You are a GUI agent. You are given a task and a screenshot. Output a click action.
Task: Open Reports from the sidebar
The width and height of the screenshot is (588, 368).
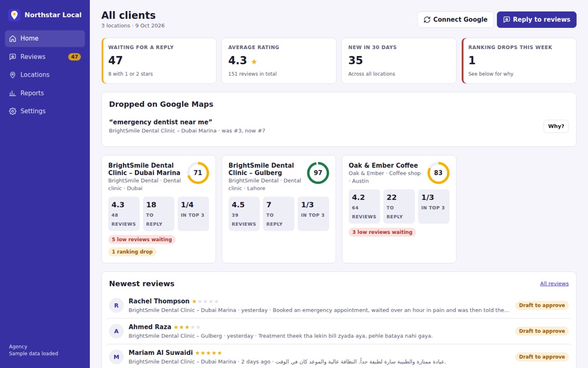click(45, 93)
